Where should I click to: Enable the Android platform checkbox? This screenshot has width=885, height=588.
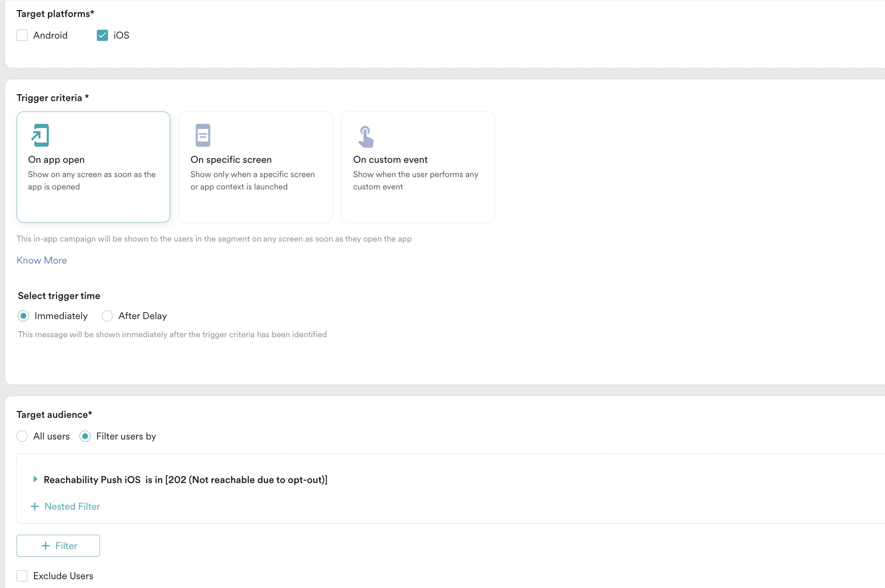pos(22,35)
